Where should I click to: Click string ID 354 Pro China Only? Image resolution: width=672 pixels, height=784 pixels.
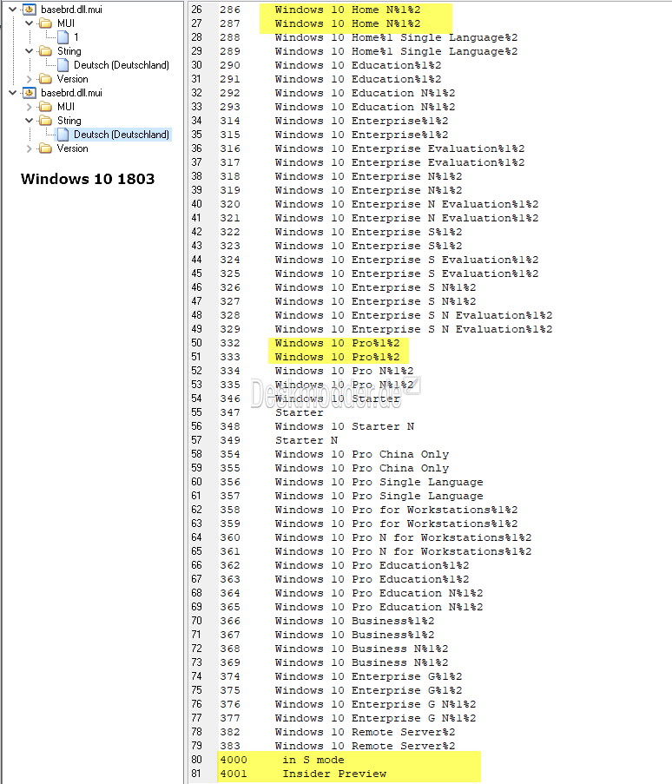coord(361,454)
